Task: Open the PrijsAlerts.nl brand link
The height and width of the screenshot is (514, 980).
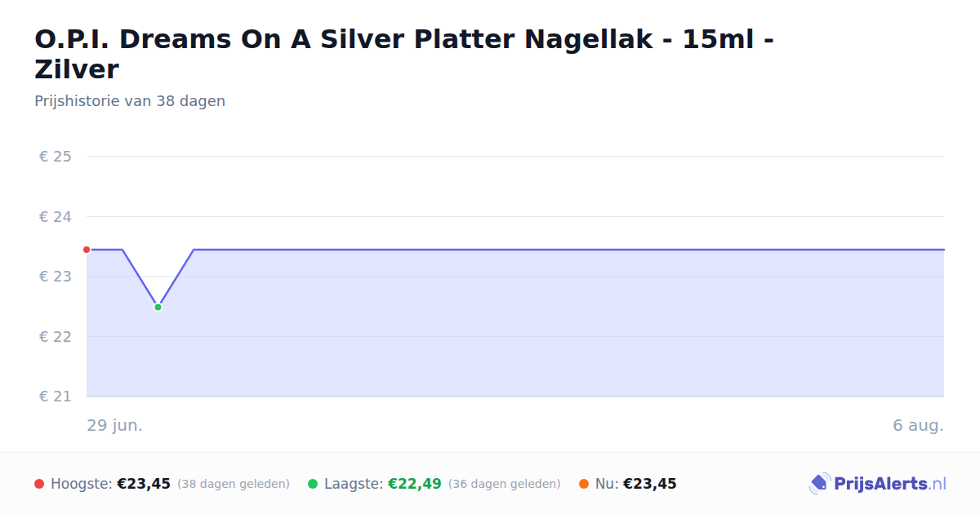Action: (878, 484)
